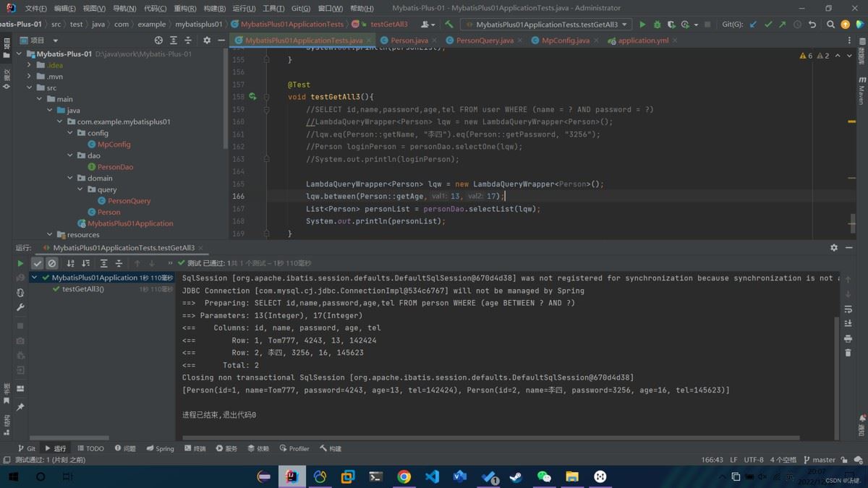
Task: Click master branch in status bar
Action: pos(819,460)
